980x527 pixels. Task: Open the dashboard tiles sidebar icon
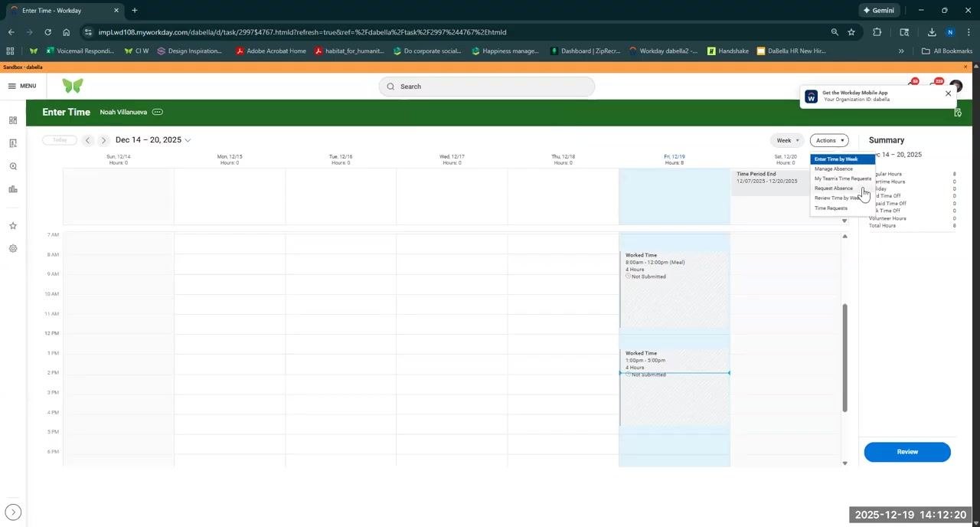(13, 120)
